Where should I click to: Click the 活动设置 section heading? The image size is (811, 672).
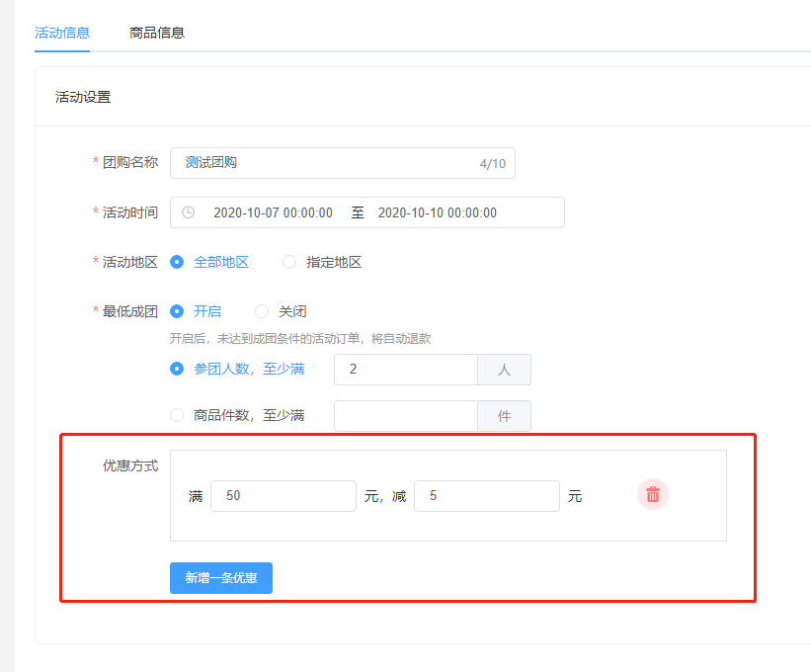83,97
